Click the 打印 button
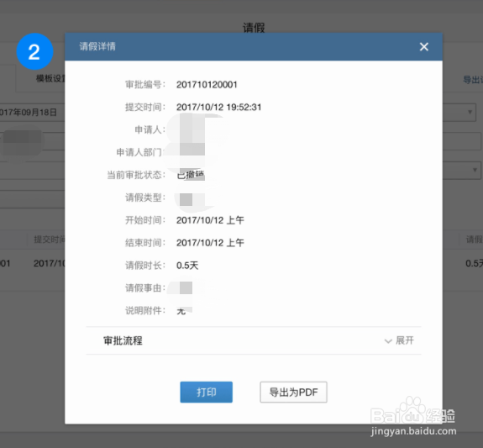The width and height of the screenshot is (483, 448). (206, 392)
